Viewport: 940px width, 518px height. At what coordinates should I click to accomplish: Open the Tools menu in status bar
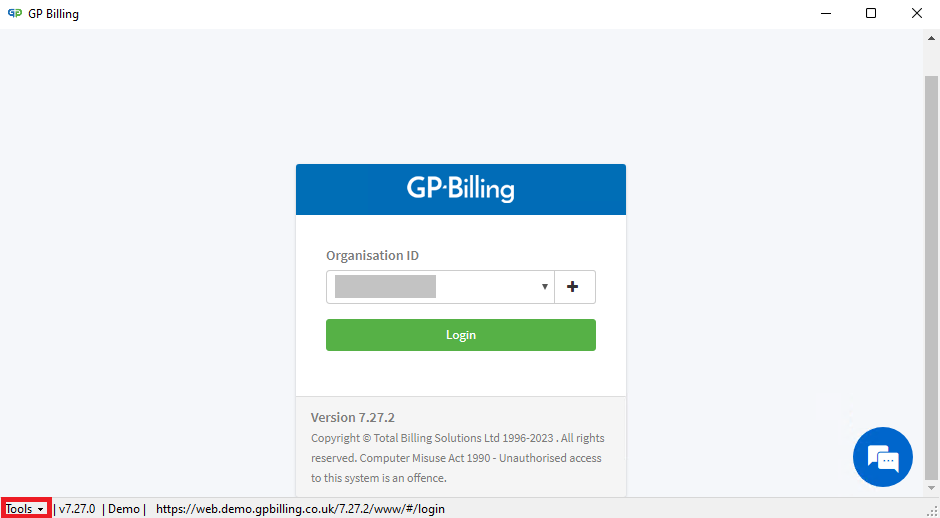click(25, 509)
